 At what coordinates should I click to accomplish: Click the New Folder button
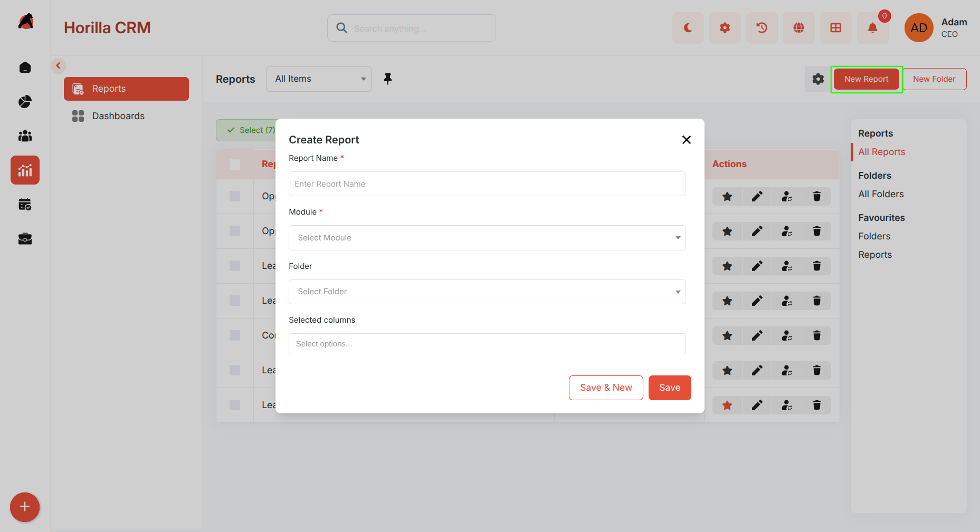tap(934, 79)
